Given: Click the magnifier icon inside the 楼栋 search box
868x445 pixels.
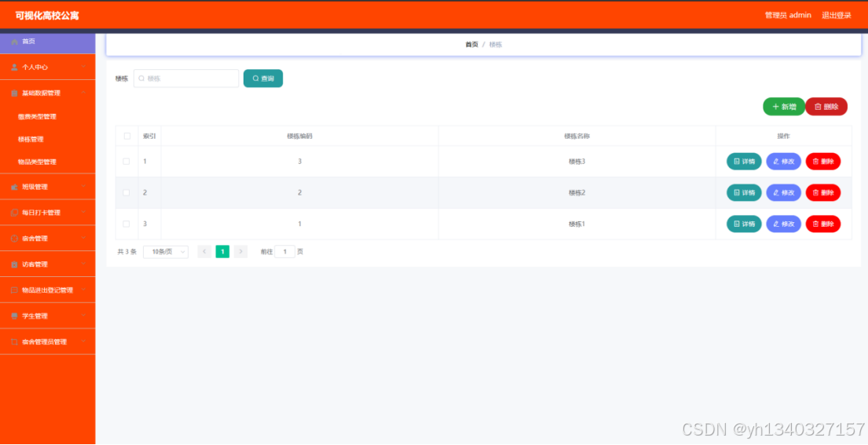Looking at the screenshot, I should click(x=141, y=78).
